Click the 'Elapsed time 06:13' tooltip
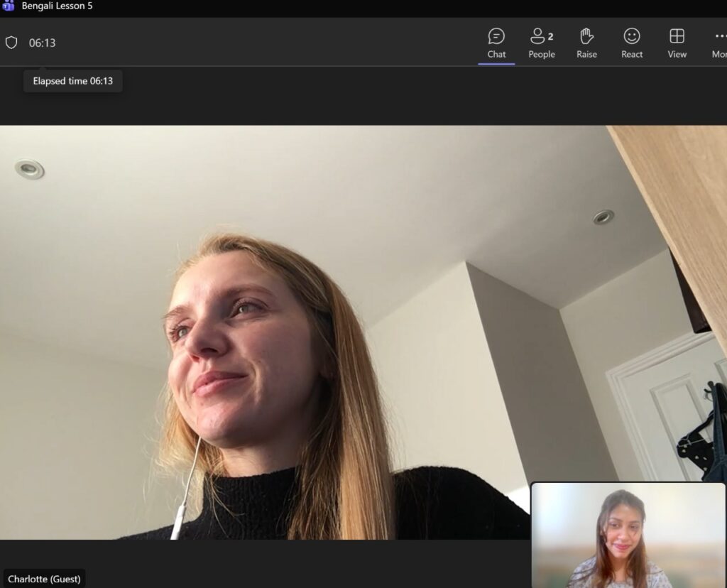 click(x=72, y=81)
